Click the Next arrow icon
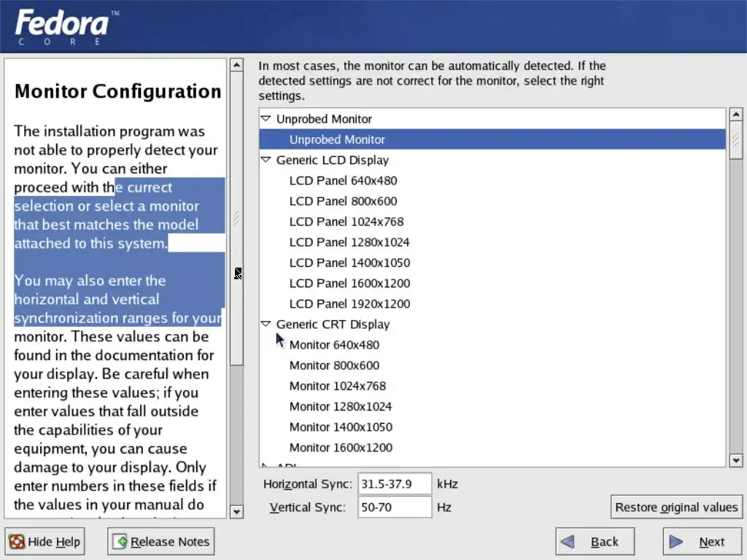This screenshot has width=747, height=560. pyautogui.click(x=676, y=542)
